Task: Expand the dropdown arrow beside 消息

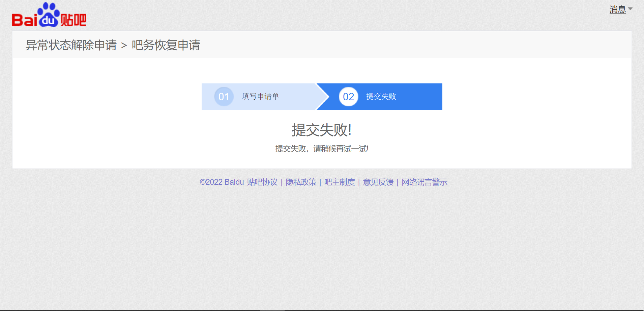Action: coord(630,9)
